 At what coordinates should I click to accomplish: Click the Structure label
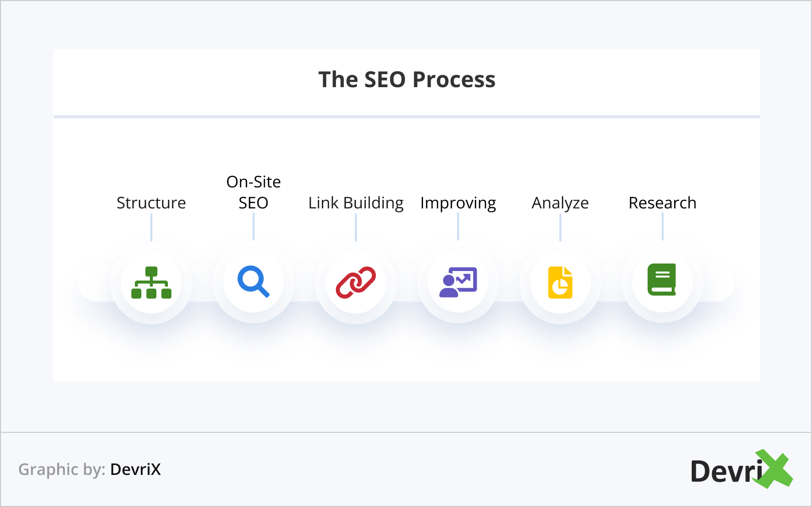(x=151, y=203)
